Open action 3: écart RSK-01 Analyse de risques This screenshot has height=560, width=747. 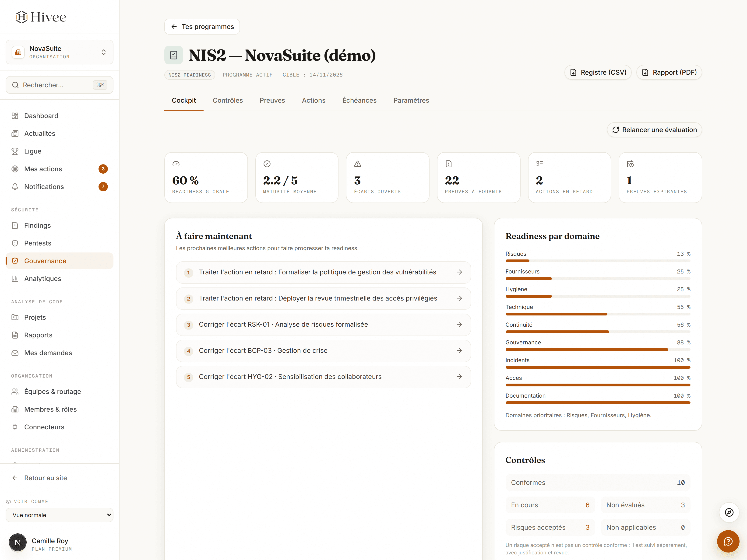tap(323, 325)
